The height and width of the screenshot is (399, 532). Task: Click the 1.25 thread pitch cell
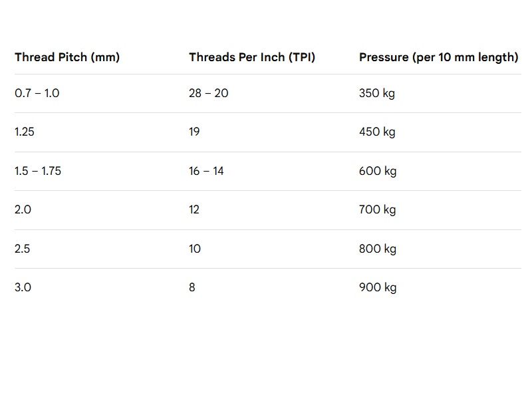(x=25, y=132)
